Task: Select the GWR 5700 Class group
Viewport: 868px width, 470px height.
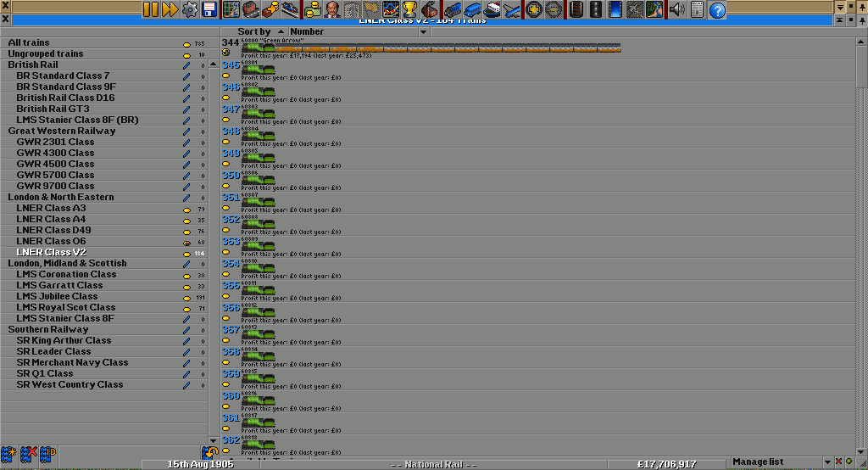Action: 104,175
